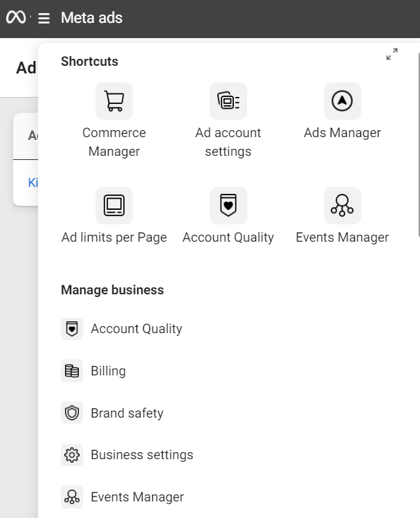Screen dimensions: 420x518
Task: Click Events Manager icon in Manage business
Action: (x=72, y=497)
